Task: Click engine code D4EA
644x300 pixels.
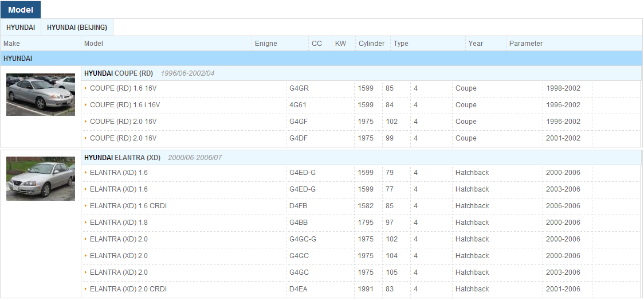Action: click(298, 289)
